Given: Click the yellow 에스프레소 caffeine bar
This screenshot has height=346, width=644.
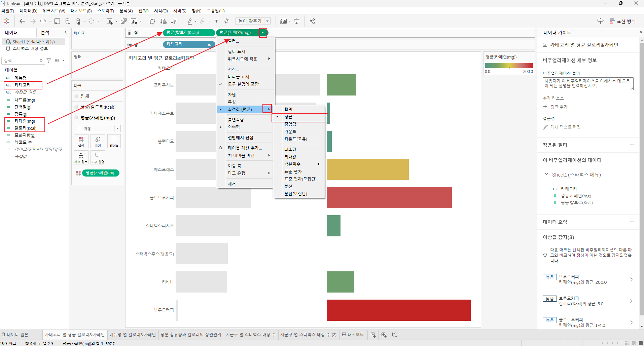Looking at the screenshot, I should coord(368,169).
